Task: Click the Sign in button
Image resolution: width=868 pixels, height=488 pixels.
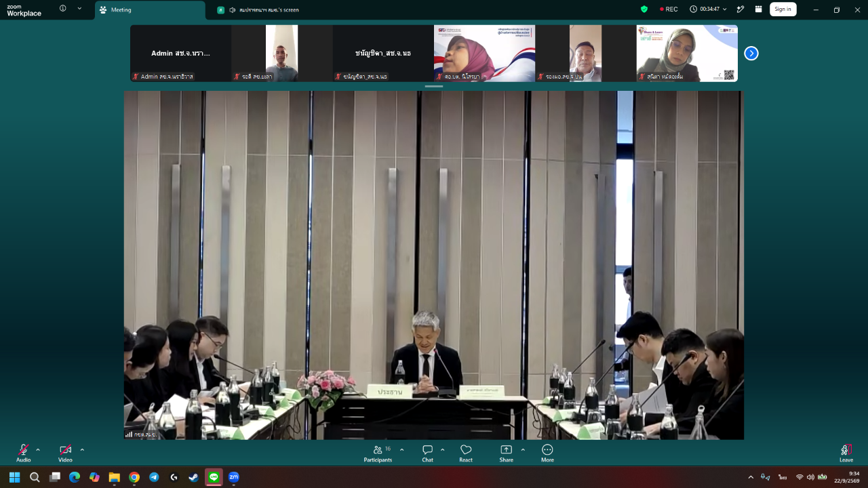Action: (x=783, y=9)
